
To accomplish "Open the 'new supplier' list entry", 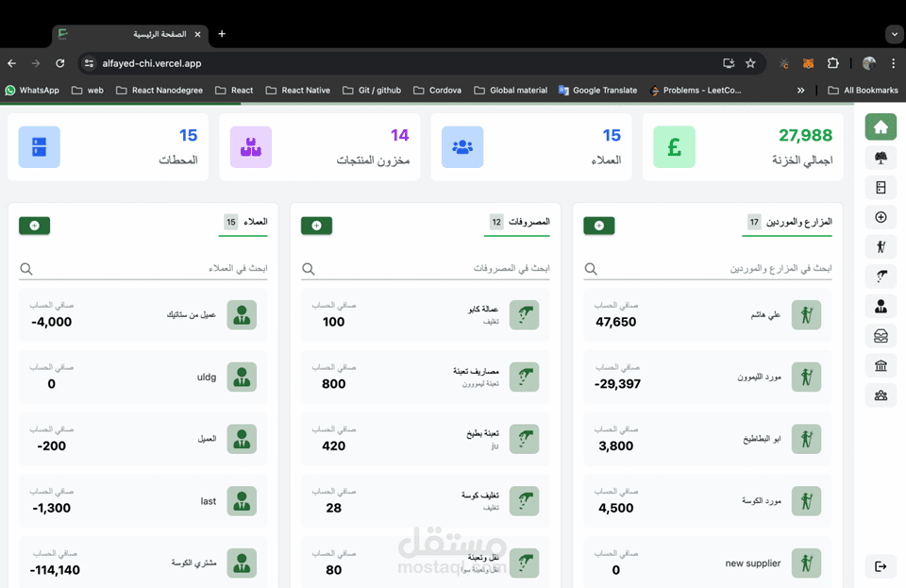I will click(708, 563).
